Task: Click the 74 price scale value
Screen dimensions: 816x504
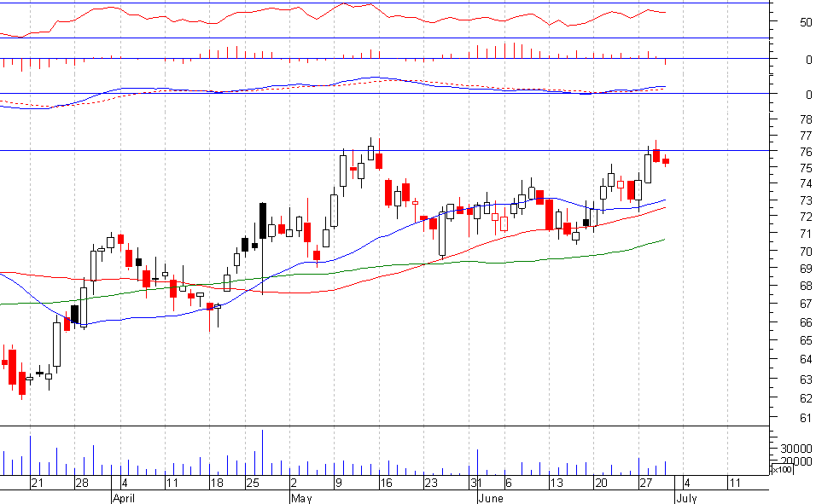Action: point(806,183)
